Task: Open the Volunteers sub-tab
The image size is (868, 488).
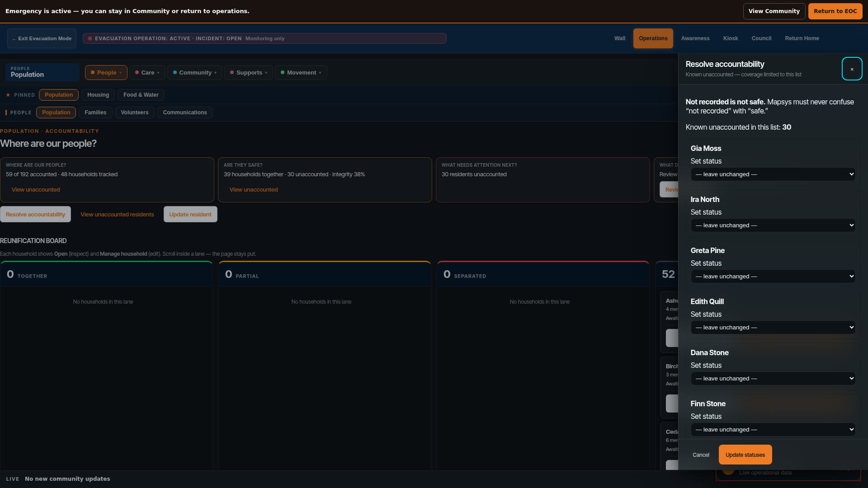Action: (x=135, y=113)
